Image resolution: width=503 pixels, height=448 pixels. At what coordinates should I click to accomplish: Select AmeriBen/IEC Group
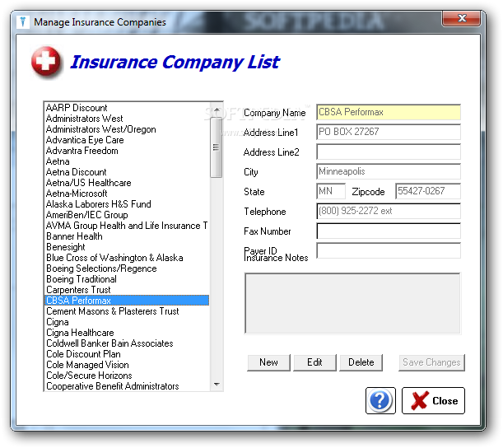[127, 215]
